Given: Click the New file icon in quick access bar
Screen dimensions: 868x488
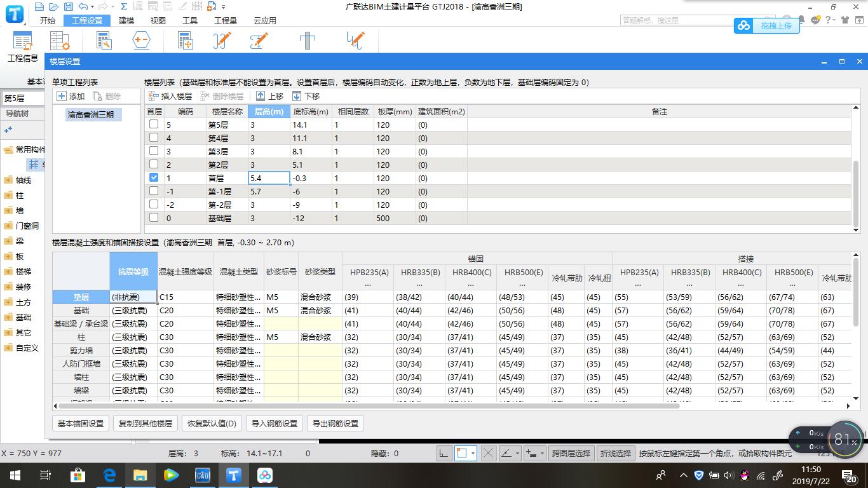Looking at the screenshot, I should point(39,7).
